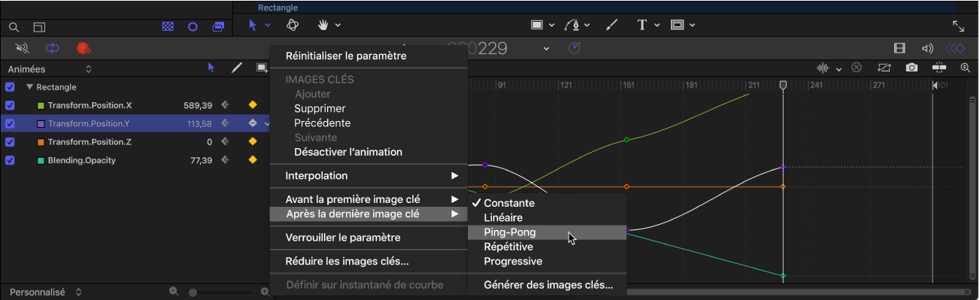Select the keyframe transform box tool
Screen dimensions: 980x300
262,68
